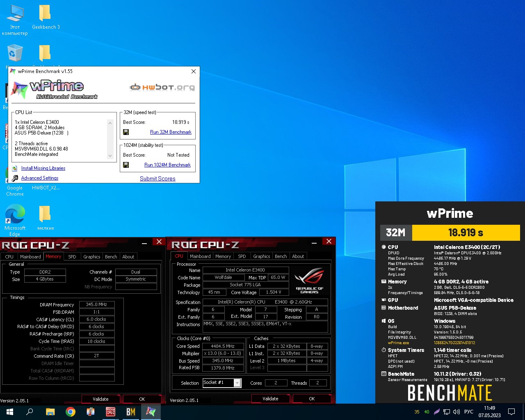Screen dimensions: 525x420
Task: Click the save icon under 32M Best Score
Action: point(126,132)
